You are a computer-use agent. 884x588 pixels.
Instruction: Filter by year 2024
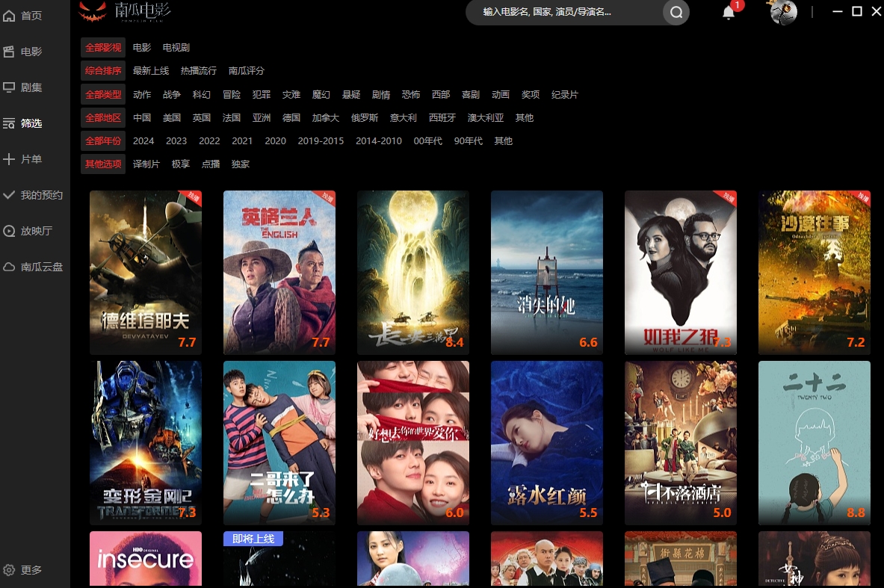pos(143,141)
